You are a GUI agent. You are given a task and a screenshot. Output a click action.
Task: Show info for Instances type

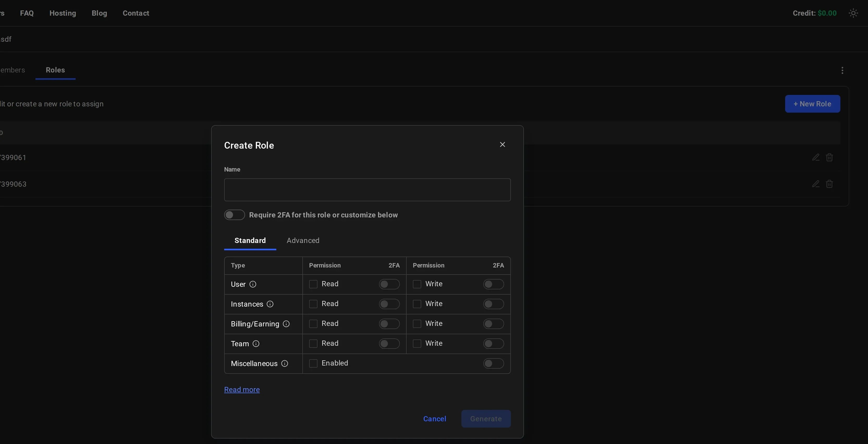click(270, 304)
